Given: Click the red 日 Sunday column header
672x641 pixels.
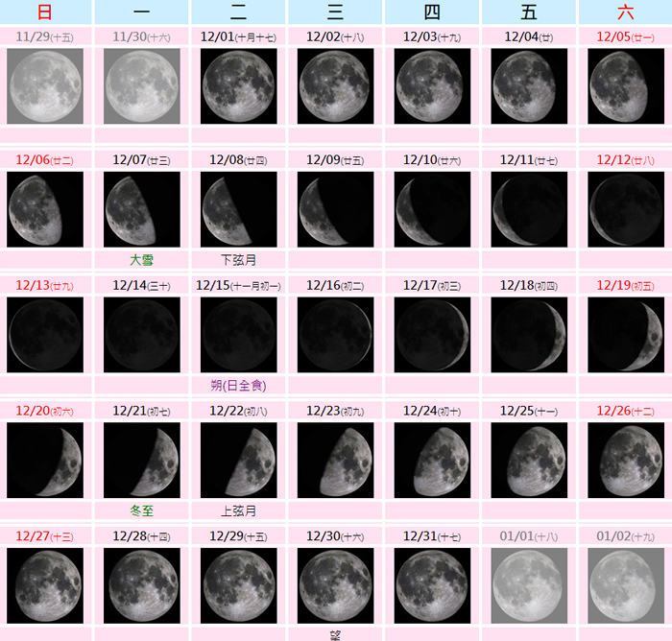Looking at the screenshot, I should tap(44, 12).
